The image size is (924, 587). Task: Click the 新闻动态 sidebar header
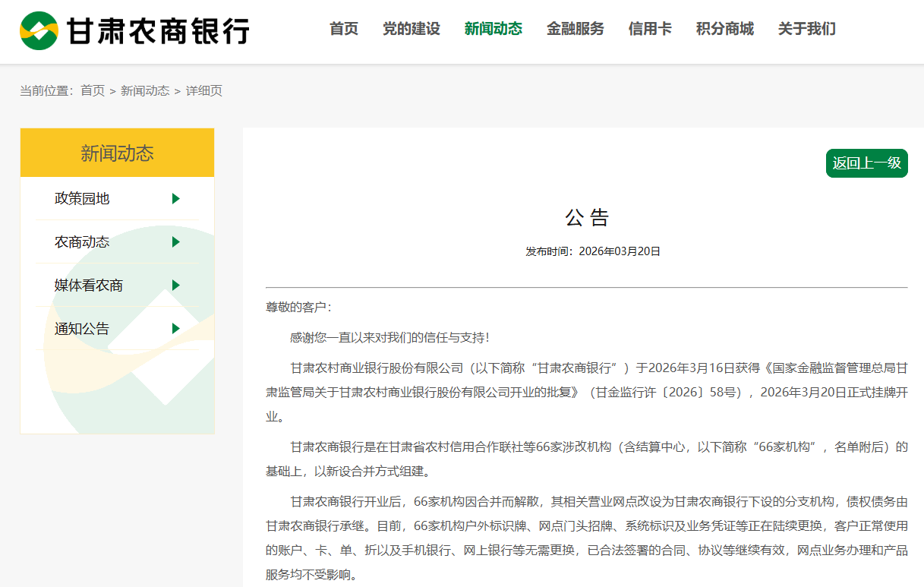coord(118,153)
